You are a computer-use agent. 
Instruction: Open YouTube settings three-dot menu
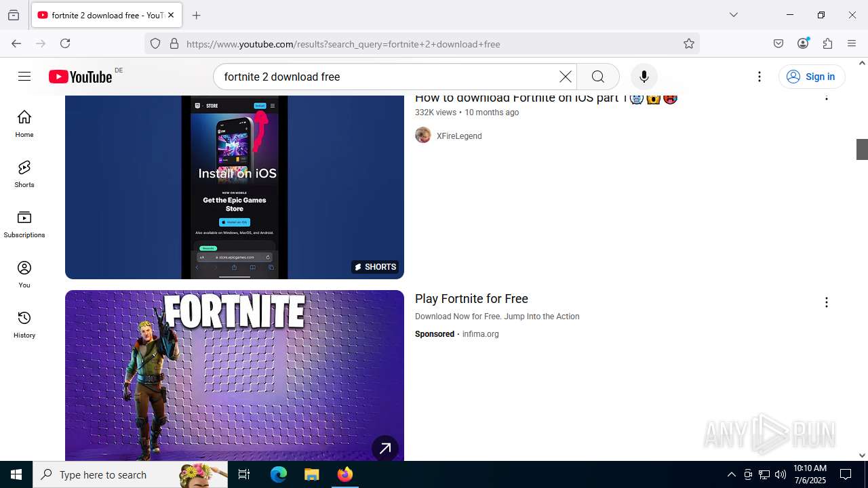click(759, 77)
